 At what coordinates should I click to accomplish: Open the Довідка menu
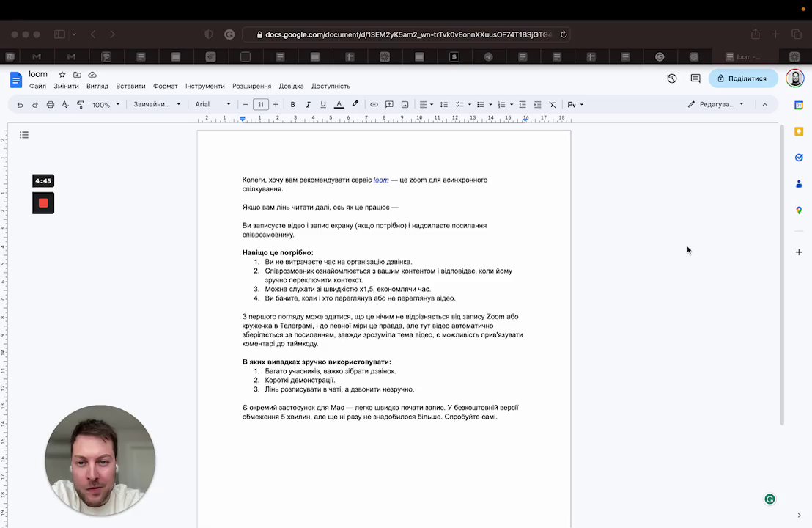[292, 86]
